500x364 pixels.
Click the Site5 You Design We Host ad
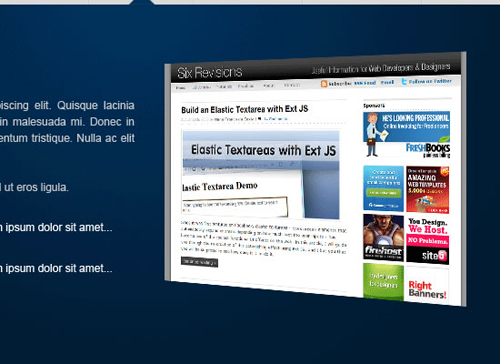(428, 241)
